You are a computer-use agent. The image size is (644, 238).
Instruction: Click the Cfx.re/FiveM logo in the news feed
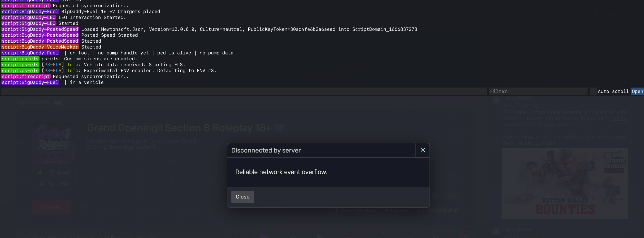[496, 100]
